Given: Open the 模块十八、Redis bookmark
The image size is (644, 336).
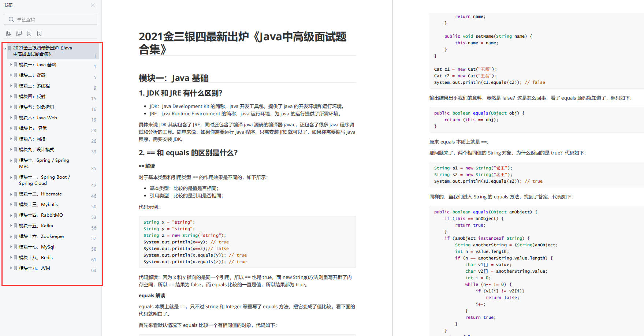Looking at the screenshot, I should click(36, 258).
